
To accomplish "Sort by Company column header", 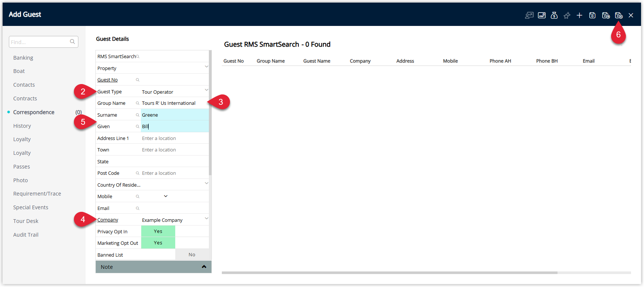I will [x=360, y=61].
